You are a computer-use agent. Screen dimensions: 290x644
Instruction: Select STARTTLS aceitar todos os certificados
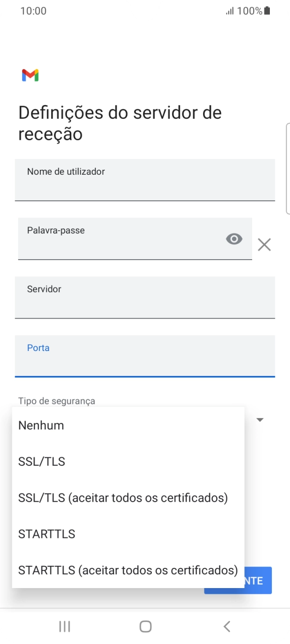pos(127,570)
